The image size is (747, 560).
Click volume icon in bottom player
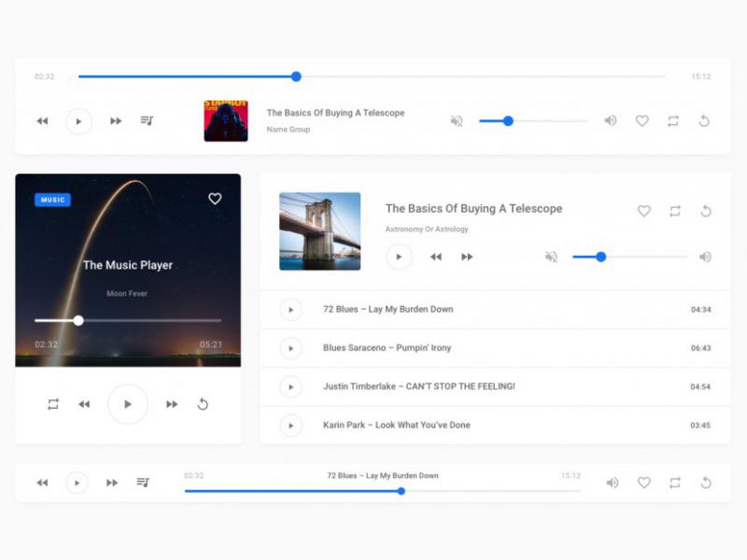[x=613, y=483]
